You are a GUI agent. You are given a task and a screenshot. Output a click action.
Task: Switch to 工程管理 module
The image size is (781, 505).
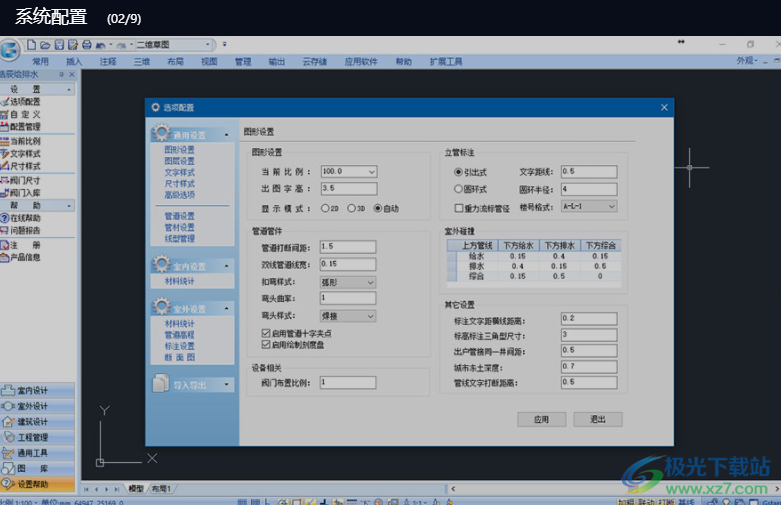point(37,437)
